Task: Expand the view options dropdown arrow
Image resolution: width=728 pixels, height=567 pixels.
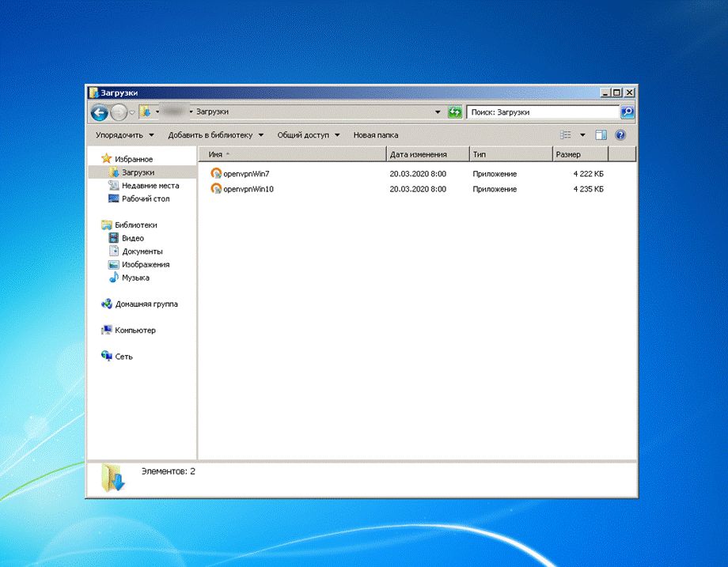Action: click(582, 135)
